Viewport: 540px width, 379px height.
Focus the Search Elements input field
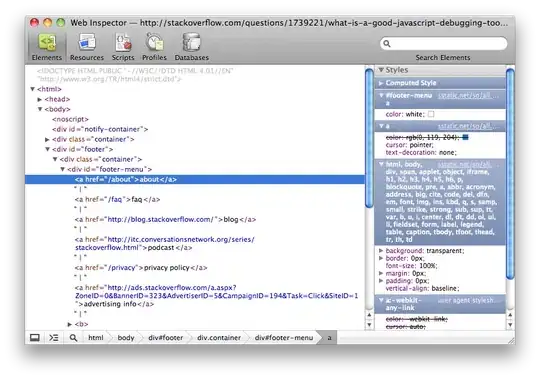pos(444,44)
